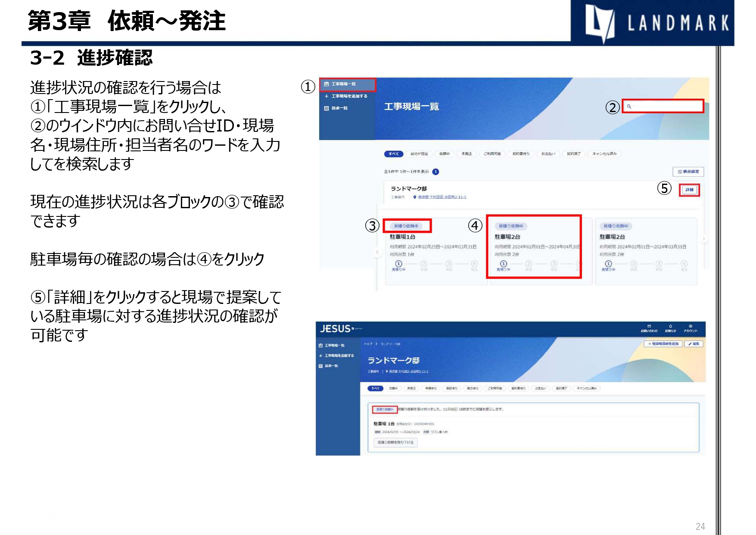Click step 1 見積り中 circle in 駐車場1台 card
Viewport: 756px width, 535px height.
398,263
